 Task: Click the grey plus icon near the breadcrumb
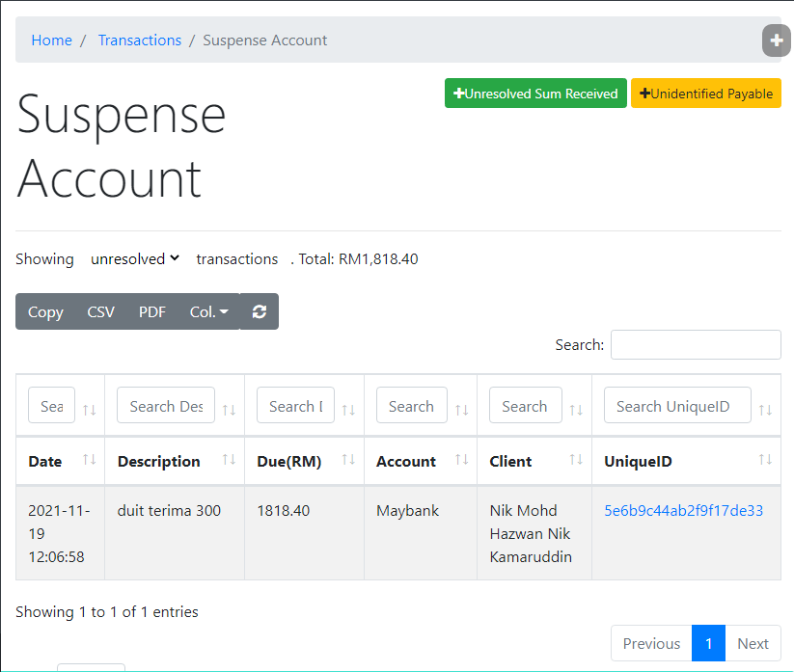tap(776, 40)
